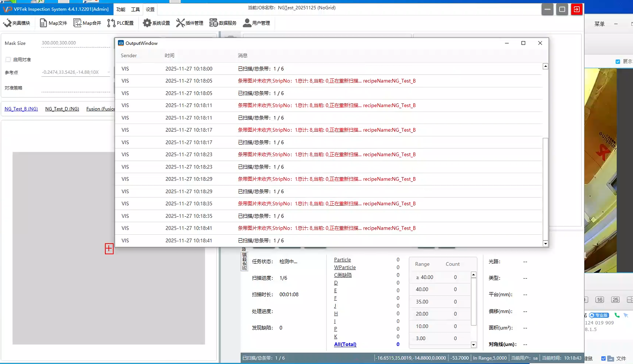Open 系统设置 gear settings
The width and height of the screenshot is (633, 364).
tap(156, 23)
